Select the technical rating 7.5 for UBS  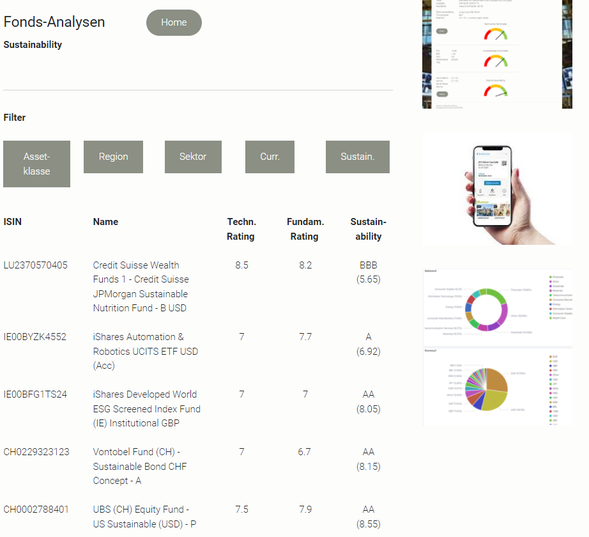(242, 510)
